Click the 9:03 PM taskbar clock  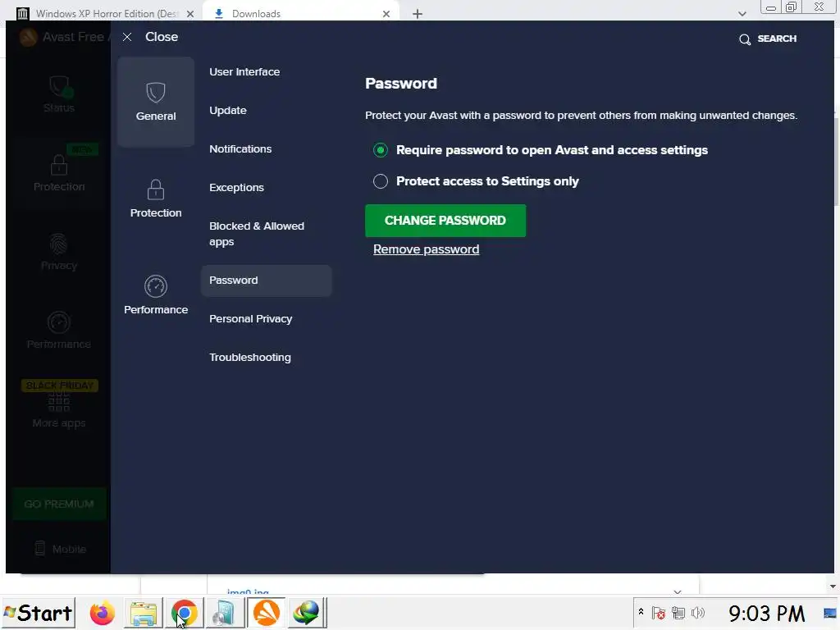point(767,614)
